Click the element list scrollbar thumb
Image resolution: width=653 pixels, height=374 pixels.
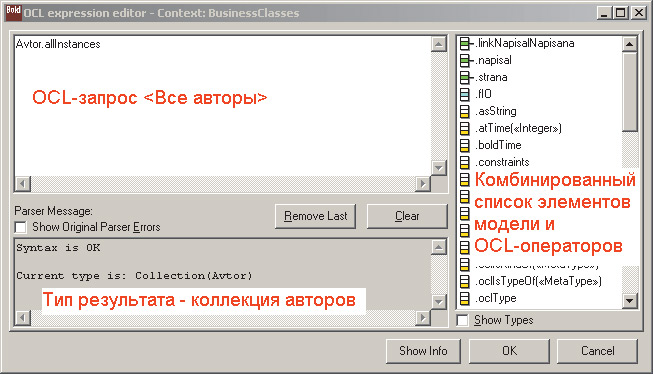[x=630, y=91]
